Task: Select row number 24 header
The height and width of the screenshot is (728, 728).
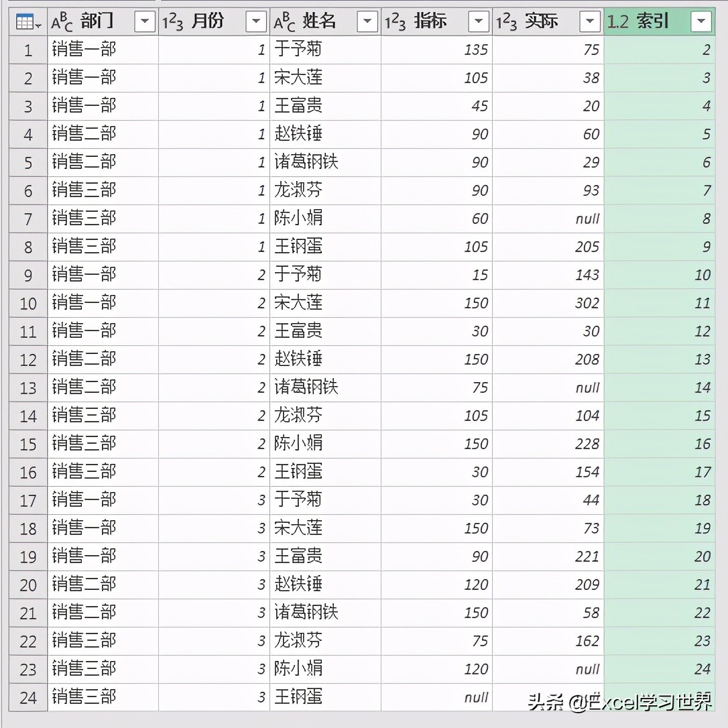Action: pos(28,698)
